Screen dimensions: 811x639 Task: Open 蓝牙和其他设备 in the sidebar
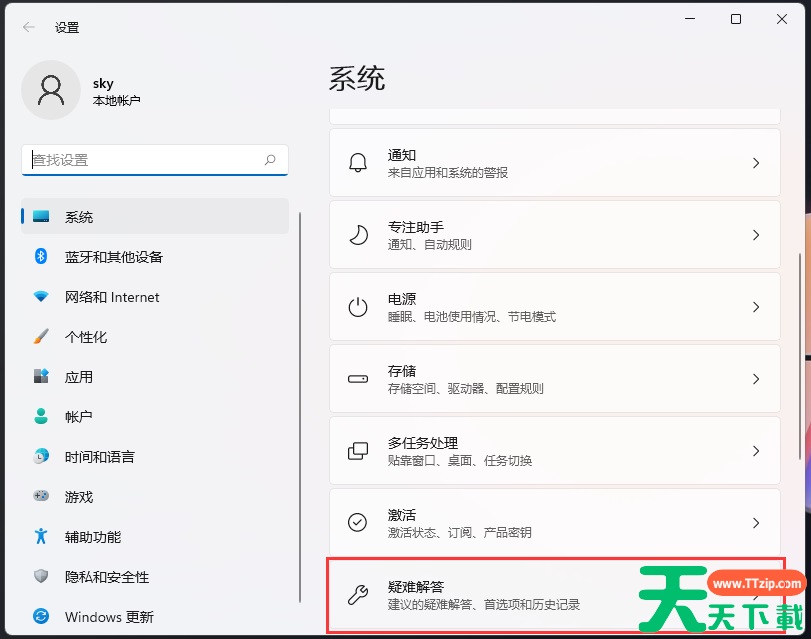click(155, 256)
